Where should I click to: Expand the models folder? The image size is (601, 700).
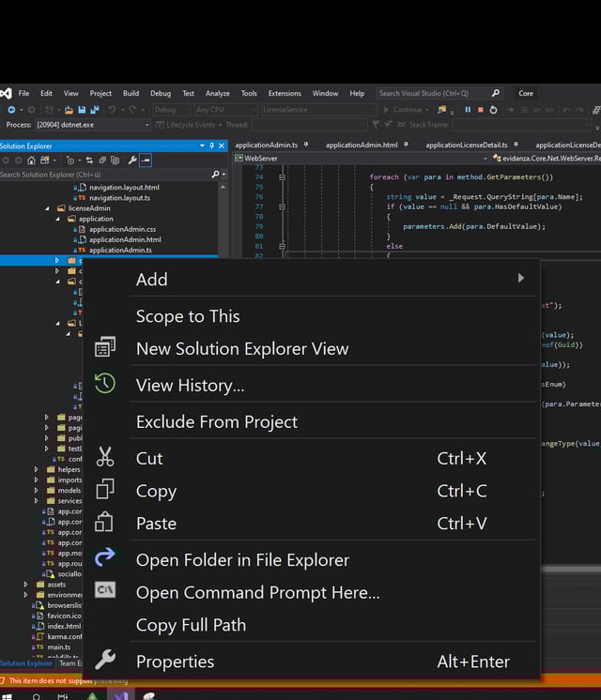point(37,490)
